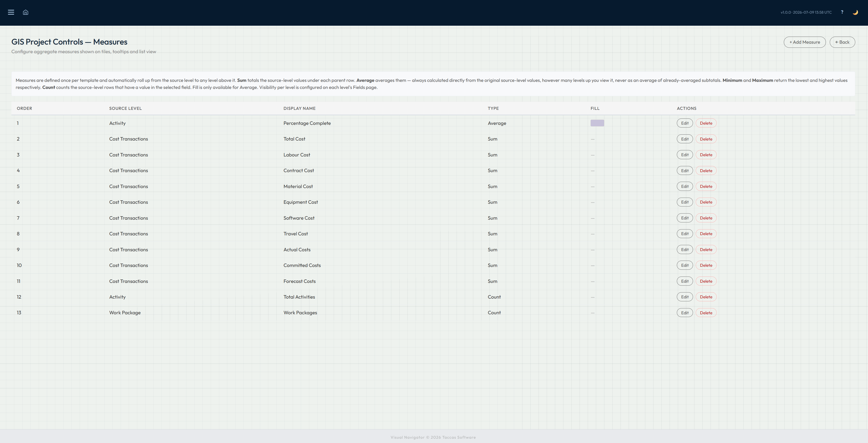
Task: Select the Committed Costs display name
Action: point(302,266)
